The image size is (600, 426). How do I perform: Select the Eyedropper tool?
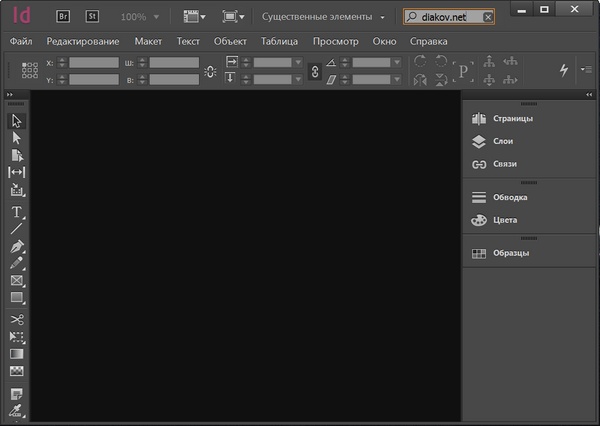coord(16,411)
